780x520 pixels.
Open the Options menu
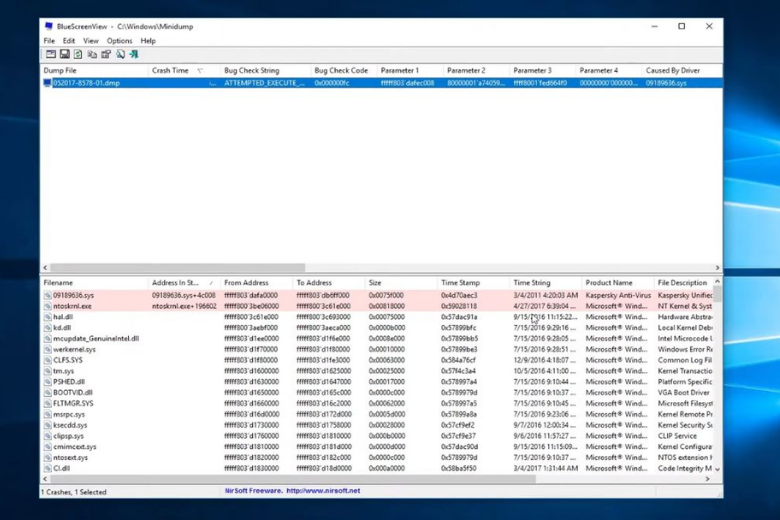coord(119,41)
